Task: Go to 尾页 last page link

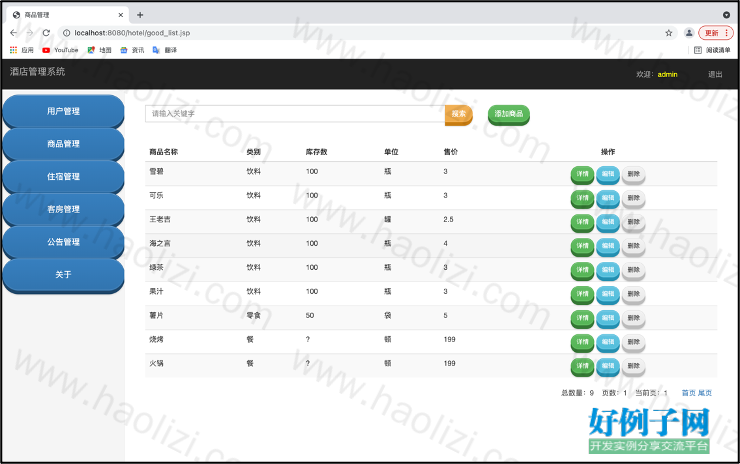Action: pyautogui.click(x=705, y=393)
